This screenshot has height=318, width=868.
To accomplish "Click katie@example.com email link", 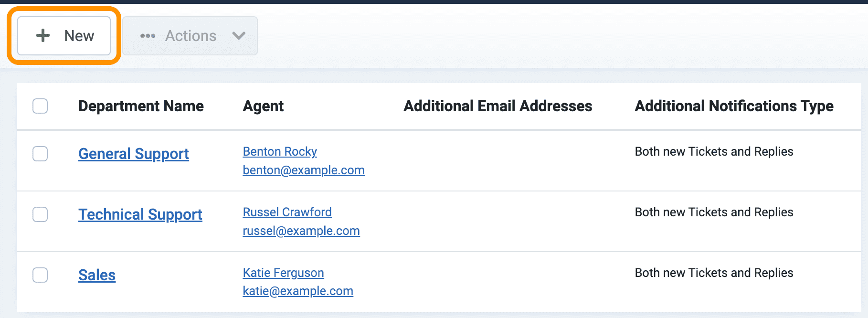I will pyautogui.click(x=298, y=291).
